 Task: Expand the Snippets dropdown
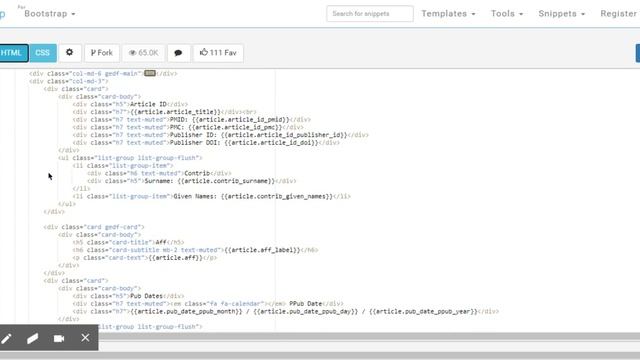tap(562, 14)
